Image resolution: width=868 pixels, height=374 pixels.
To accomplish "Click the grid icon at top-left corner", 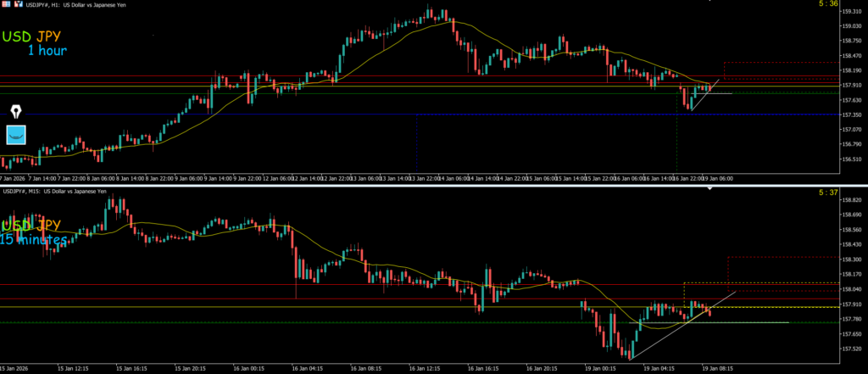I will [5, 4].
